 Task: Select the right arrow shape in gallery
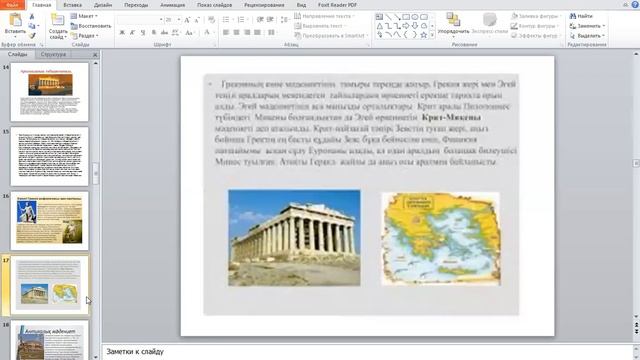point(406,26)
